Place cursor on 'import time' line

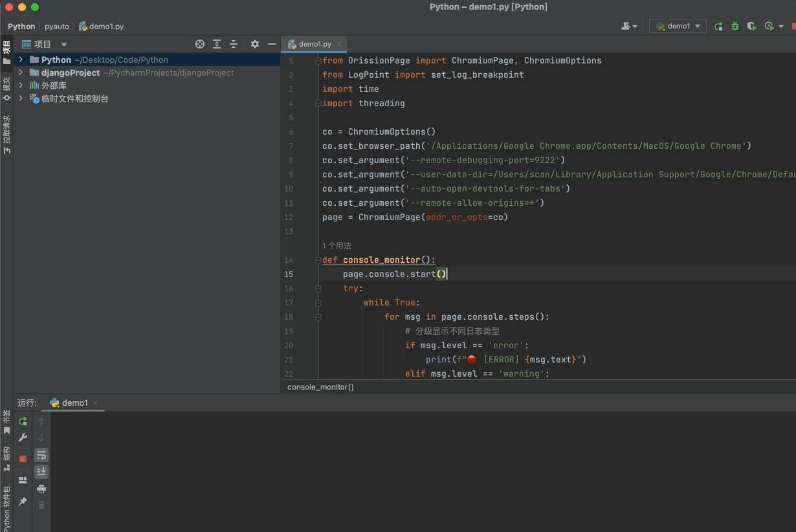click(351, 89)
